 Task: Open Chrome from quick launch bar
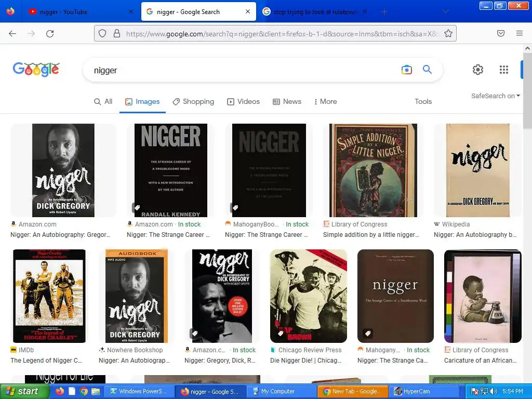84,391
